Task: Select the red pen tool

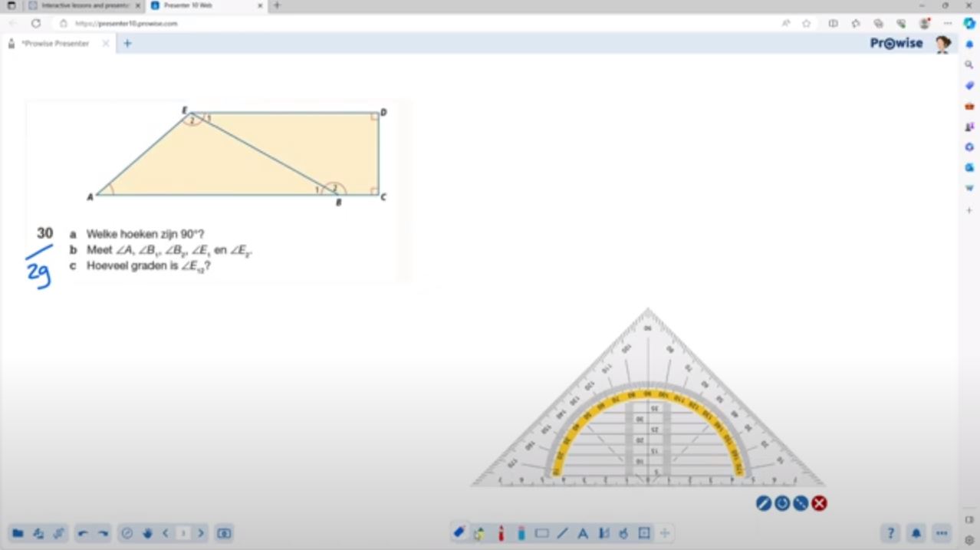Action: [501, 532]
